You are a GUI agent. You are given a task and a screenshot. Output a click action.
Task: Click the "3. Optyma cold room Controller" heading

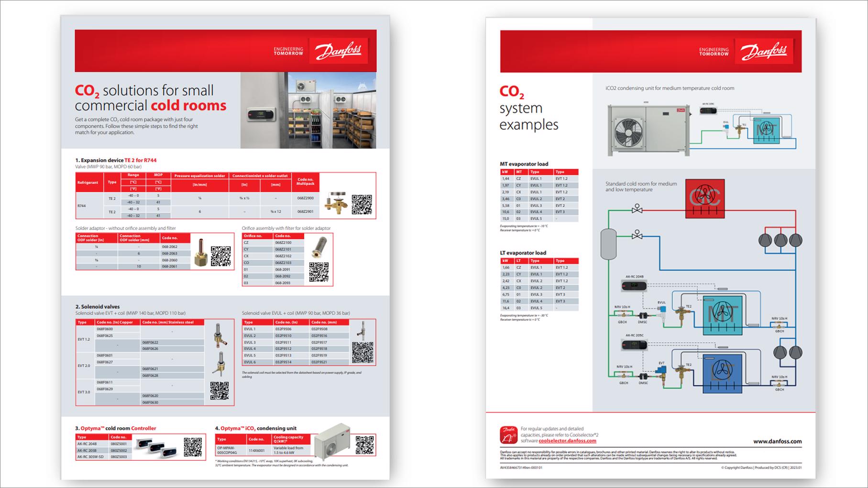coord(116,428)
